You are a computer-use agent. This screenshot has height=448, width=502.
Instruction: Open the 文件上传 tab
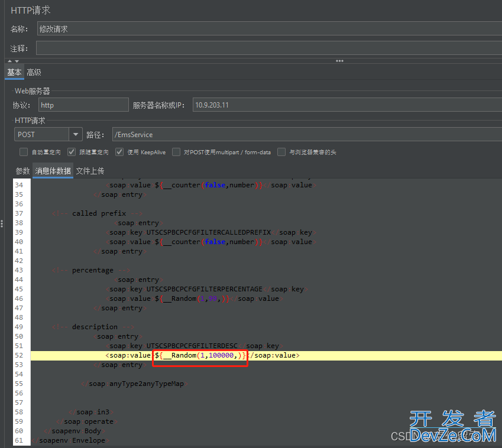90,171
